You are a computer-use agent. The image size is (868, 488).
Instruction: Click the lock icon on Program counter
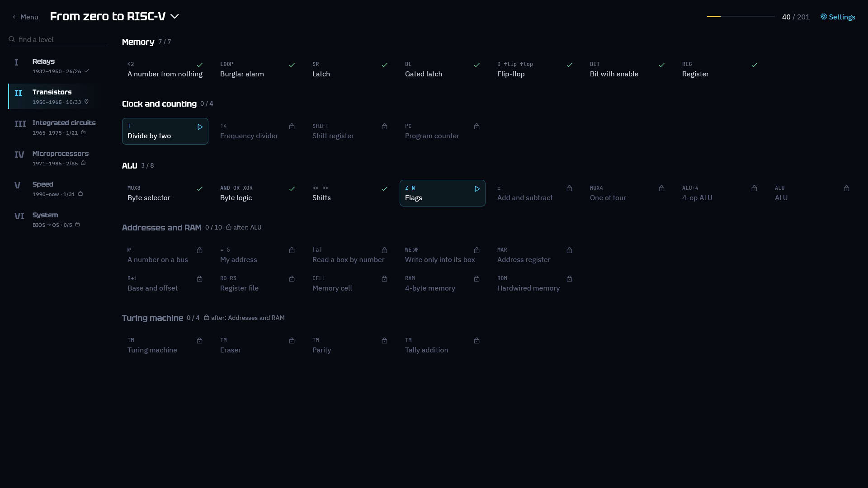click(x=476, y=127)
